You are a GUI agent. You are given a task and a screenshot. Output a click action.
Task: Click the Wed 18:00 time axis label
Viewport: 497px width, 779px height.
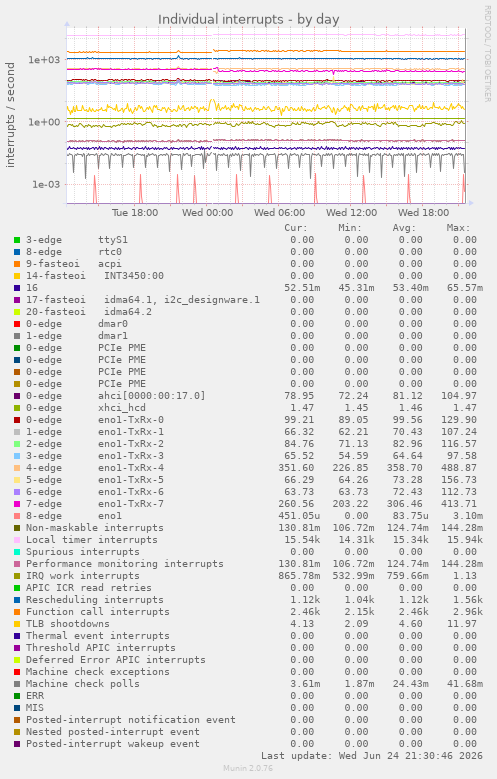coord(423,213)
